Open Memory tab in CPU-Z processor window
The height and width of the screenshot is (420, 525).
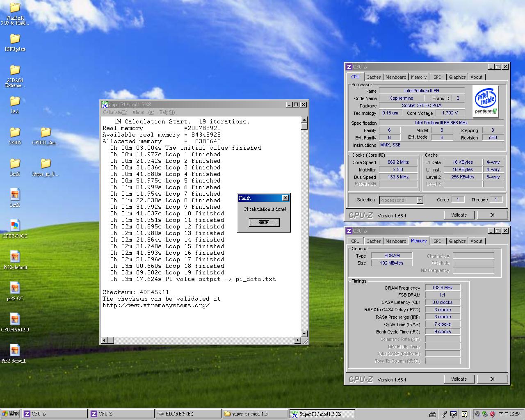(419, 77)
